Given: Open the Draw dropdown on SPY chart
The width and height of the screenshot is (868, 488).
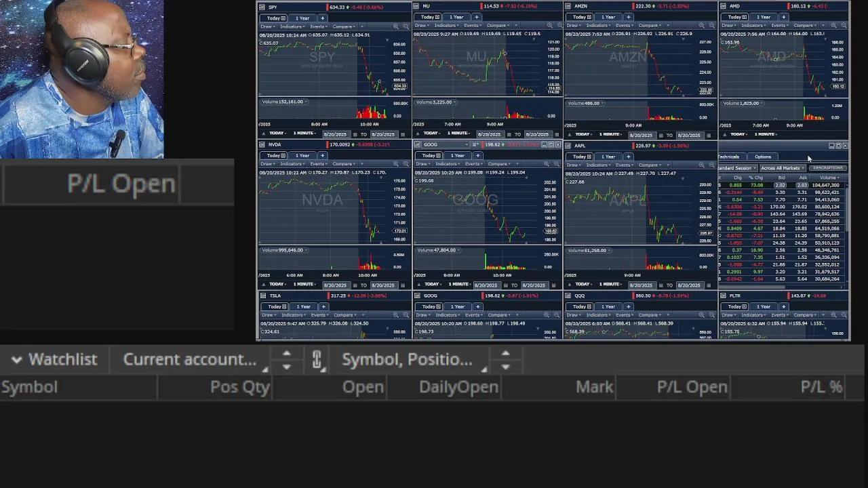Looking at the screenshot, I should 268,26.
